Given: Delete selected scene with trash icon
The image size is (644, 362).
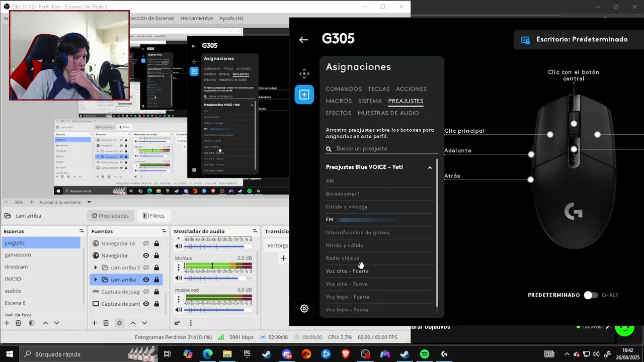Looking at the screenshot, I should [19, 323].
